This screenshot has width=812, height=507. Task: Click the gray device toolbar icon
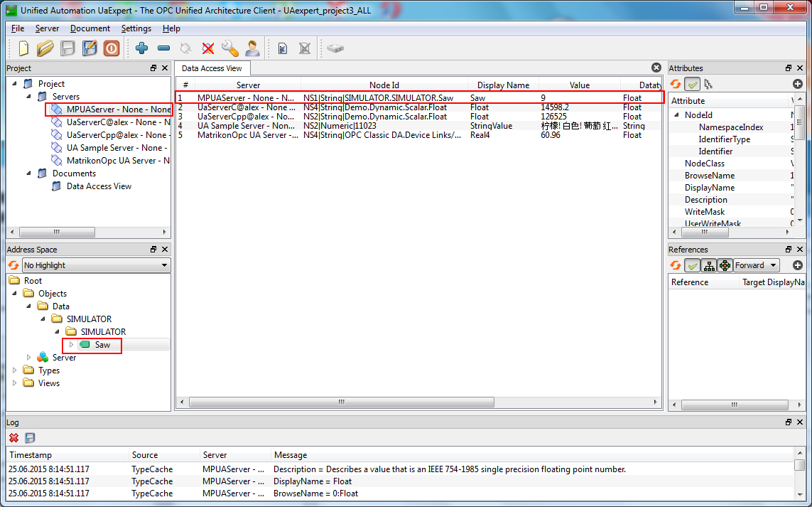pos(335,48)
